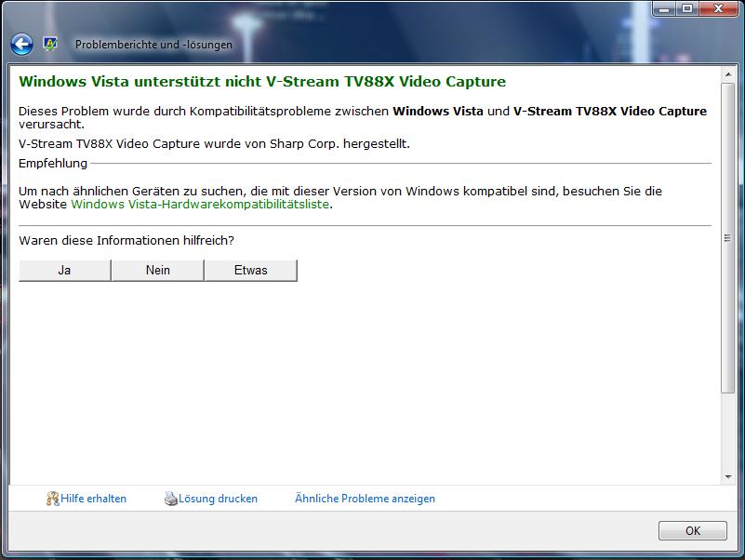Screen dimensions: 745x560
Task: Click the 'Waren diese Informationen hilfreich?' text
Action: tap(126, 241)
